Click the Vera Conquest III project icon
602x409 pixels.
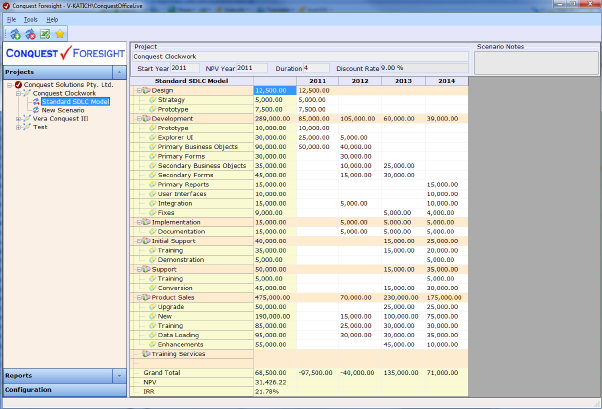click(x=26, y=118)
